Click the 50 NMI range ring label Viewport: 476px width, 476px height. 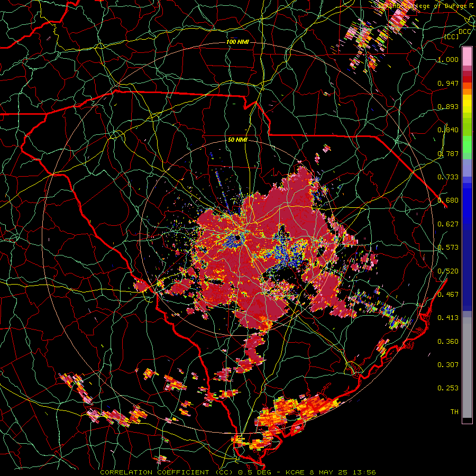(x=237, y=140)
